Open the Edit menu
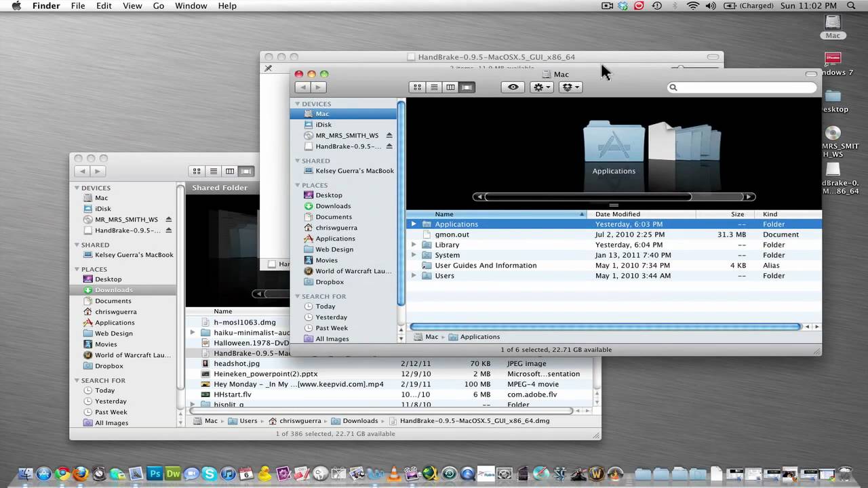Viewport: 868px width, 488px height. pyautogui.click(x=104, y=5)
